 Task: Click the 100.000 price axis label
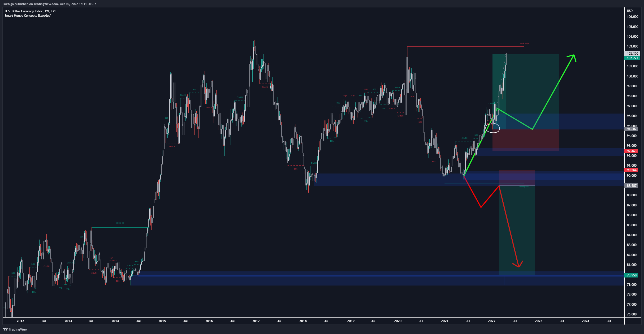632,76
